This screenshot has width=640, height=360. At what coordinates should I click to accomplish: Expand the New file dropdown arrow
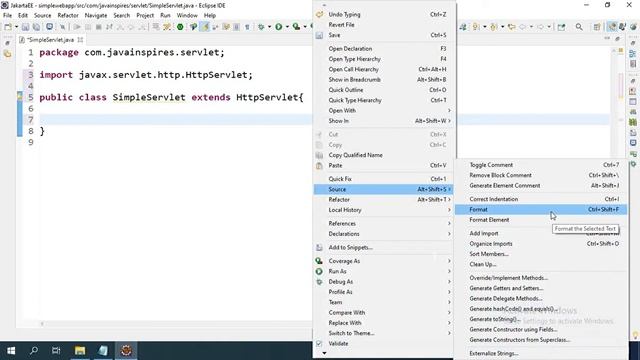click(x=16, y=27)
